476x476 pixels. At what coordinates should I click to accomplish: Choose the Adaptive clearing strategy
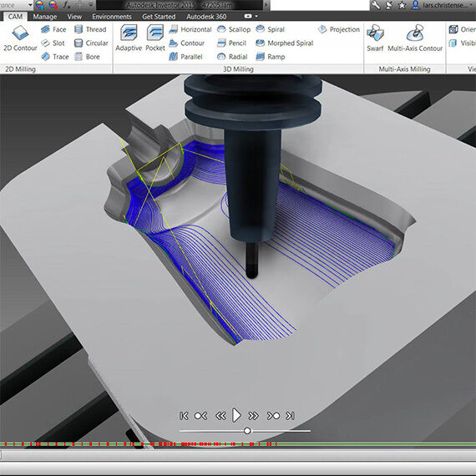click(x=129, y=38)
